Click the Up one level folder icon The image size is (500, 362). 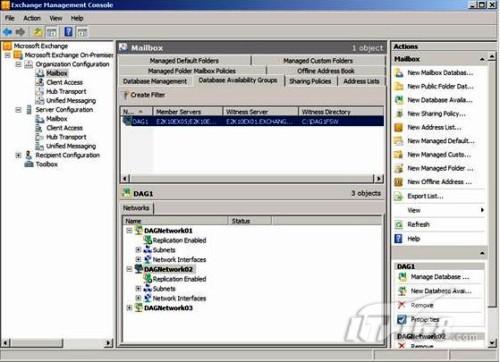(38, 32)
